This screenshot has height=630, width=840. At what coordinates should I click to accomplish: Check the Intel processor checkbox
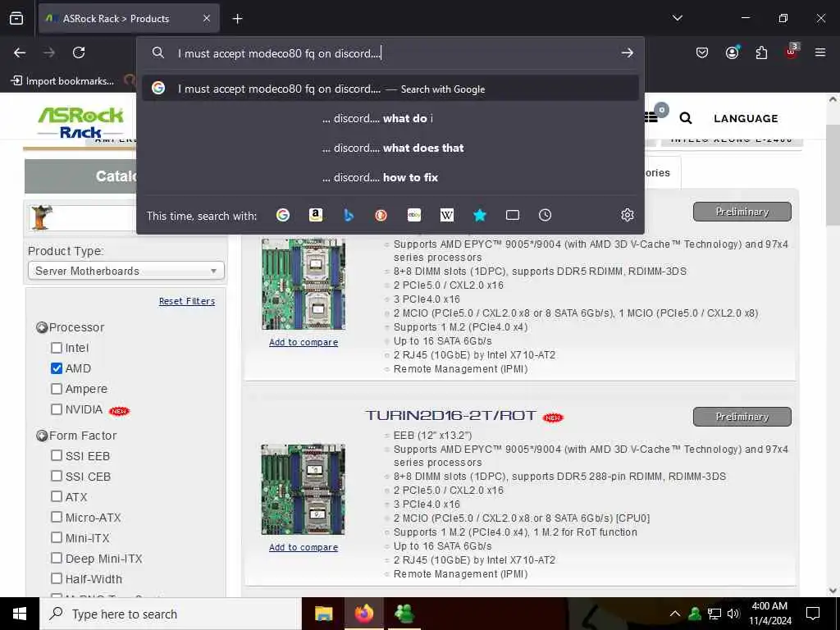pos(57,348)
